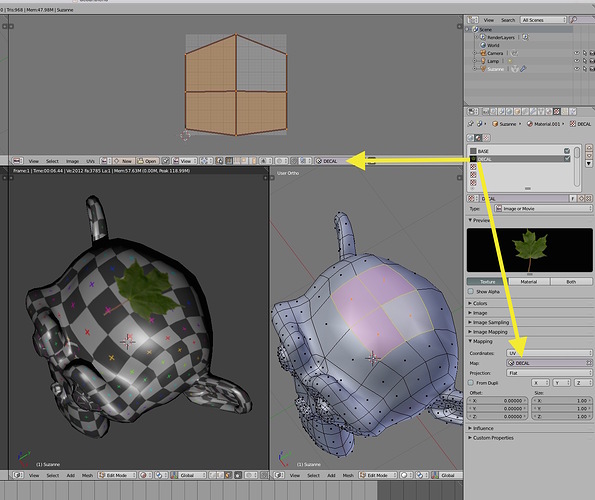Open Image menu in UV editor header

(x=72, y=161)
